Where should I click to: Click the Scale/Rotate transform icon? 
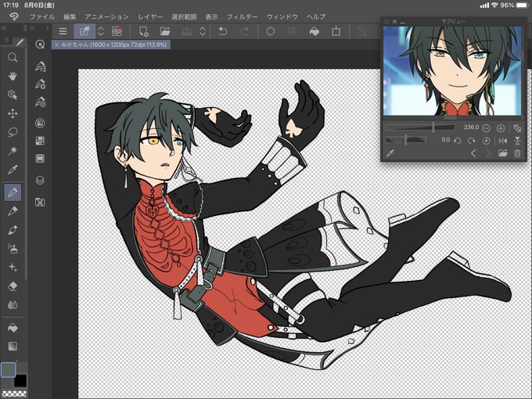[336, 31]
